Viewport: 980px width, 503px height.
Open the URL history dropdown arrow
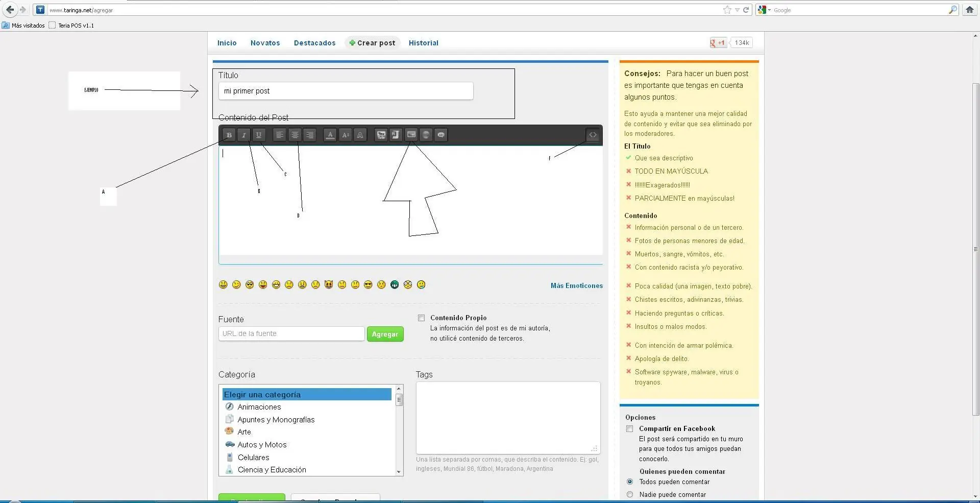tap(737, 10)
